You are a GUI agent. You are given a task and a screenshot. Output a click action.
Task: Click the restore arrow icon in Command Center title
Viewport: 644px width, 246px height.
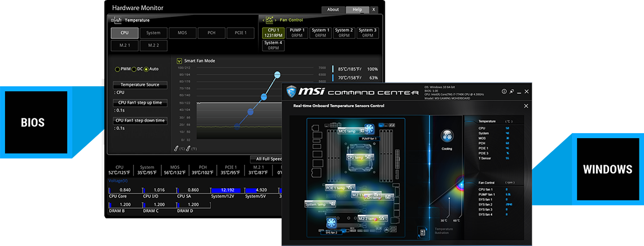(x=512, y=91)
